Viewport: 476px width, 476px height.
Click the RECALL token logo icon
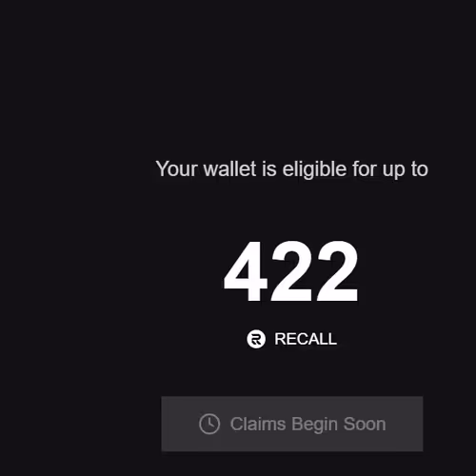256,339
